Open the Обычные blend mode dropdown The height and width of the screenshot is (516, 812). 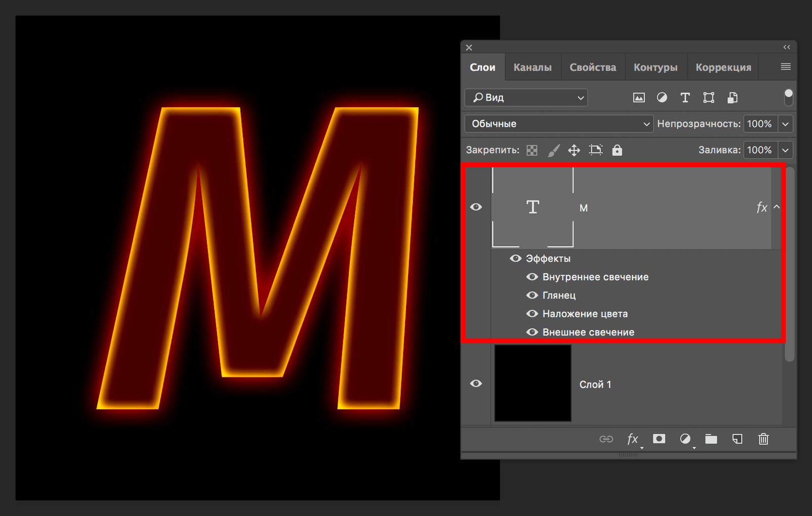click(x=558, y=124)
